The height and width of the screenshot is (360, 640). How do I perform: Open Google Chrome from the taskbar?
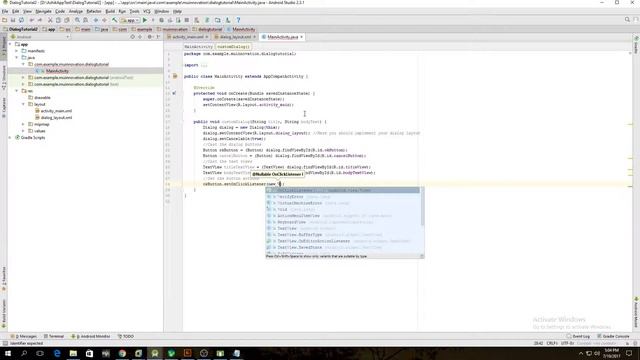tap(122, 353)
